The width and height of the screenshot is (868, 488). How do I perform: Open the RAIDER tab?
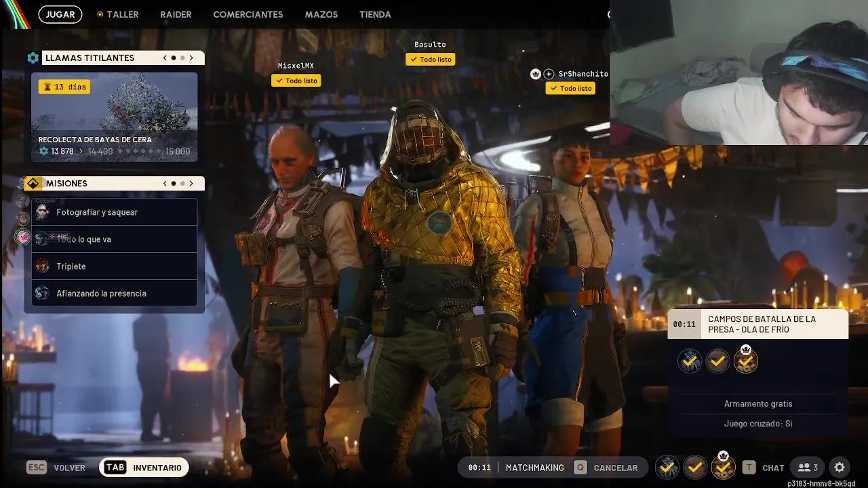coord(176,14)
